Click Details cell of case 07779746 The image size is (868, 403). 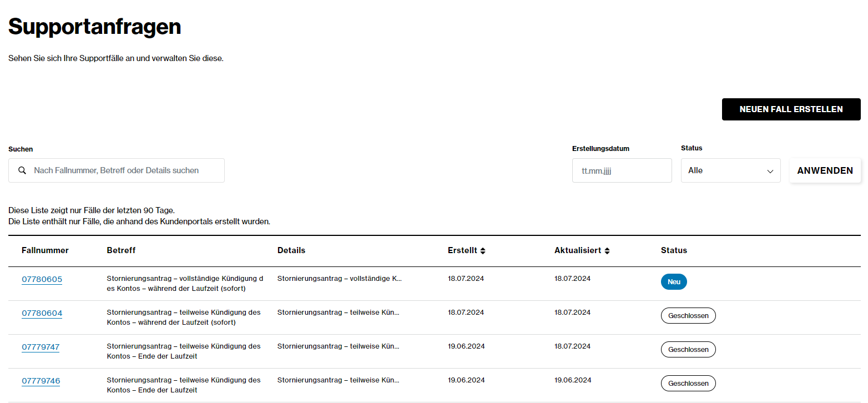coord(339,380)
